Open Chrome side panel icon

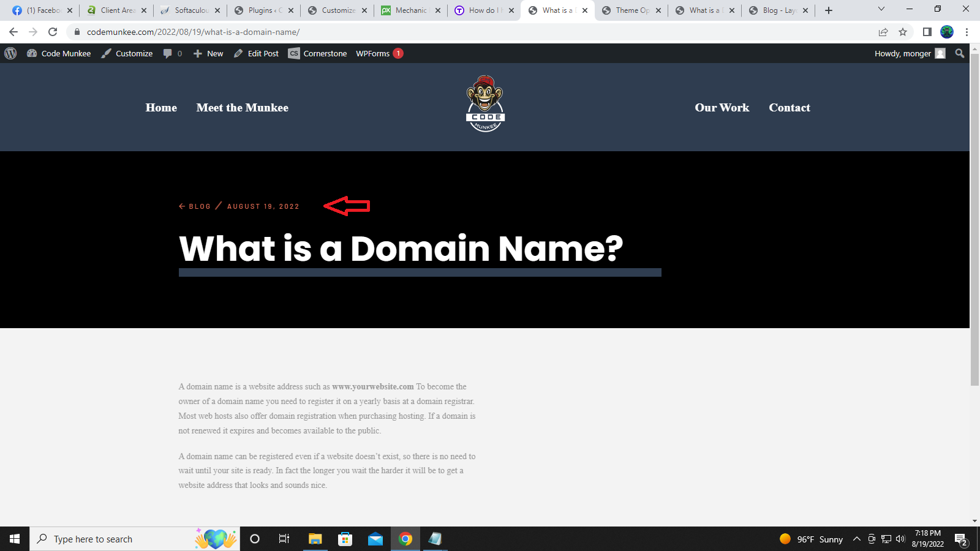pos(927,32)
